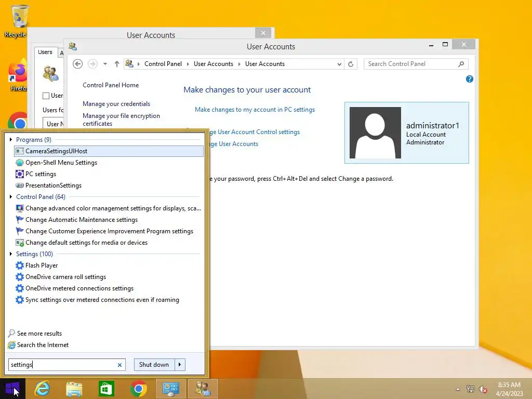Viewport: 532px width, 399px height.
Task: Select Users tab in background dialog
Action: (45, 52)
